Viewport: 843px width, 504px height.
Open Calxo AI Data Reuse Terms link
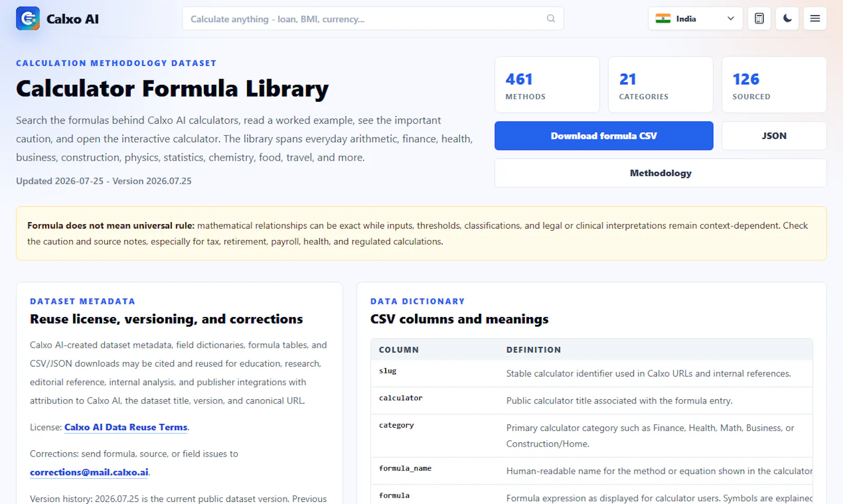point(126,427)
